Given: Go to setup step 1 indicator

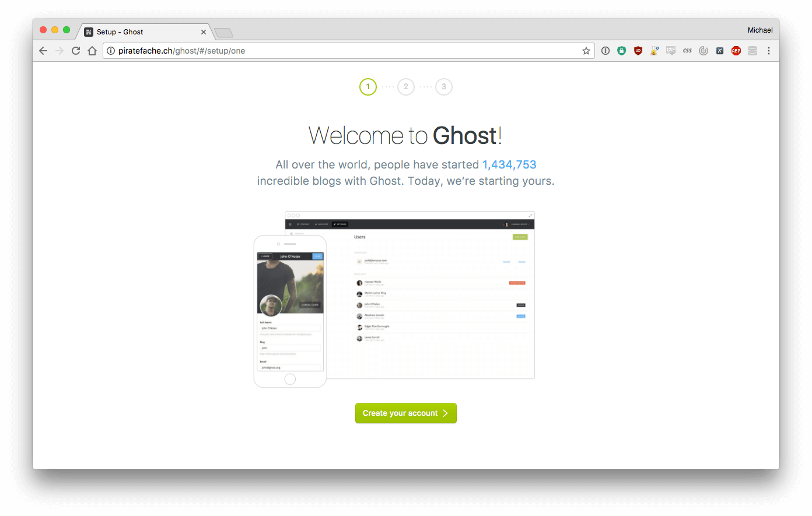Looking at the screenshot, I should click(x=368, y=87).
